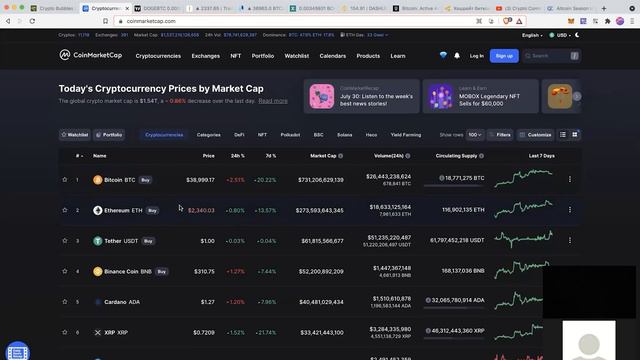Select the Solana tab
Screen dimensions: 640x360
pyautogui.click(x=344, y=135)
